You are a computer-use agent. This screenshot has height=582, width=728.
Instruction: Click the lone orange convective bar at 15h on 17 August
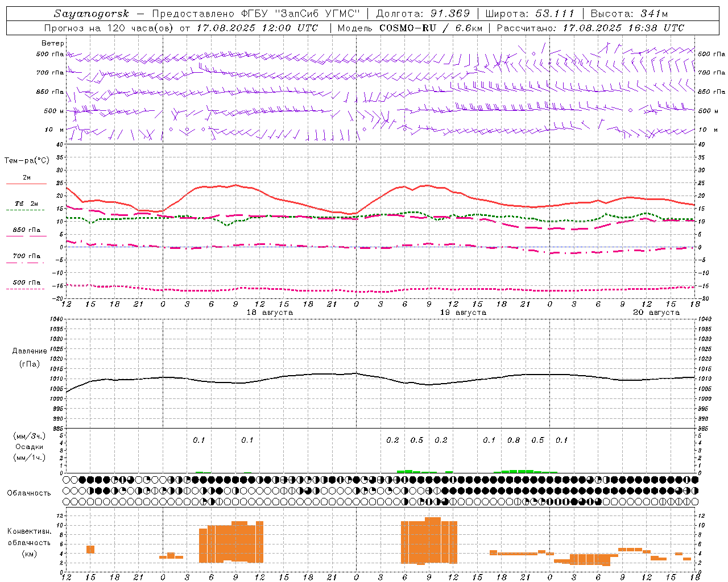pos(90,549)
